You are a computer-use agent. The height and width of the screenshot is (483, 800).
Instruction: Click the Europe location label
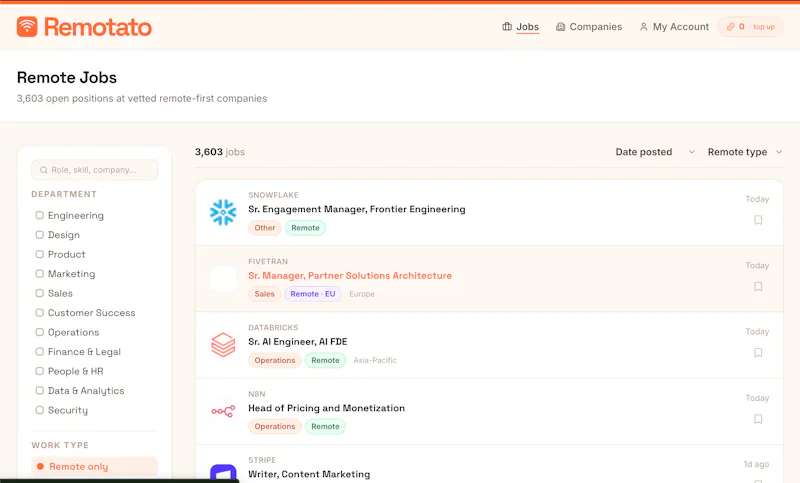point(362,294)
